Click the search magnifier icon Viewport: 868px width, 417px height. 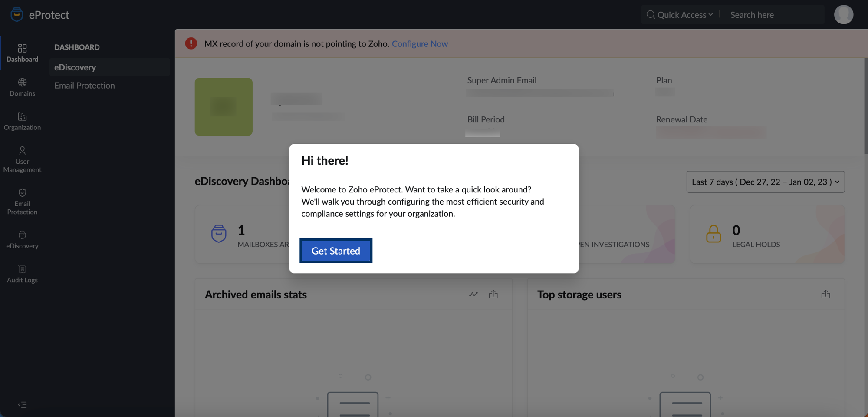(650, 15)
